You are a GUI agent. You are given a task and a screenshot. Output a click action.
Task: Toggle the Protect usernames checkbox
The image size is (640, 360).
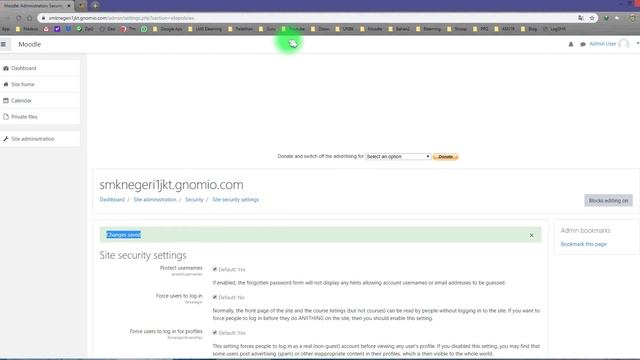pyautogui.click(x=215, y=269)
